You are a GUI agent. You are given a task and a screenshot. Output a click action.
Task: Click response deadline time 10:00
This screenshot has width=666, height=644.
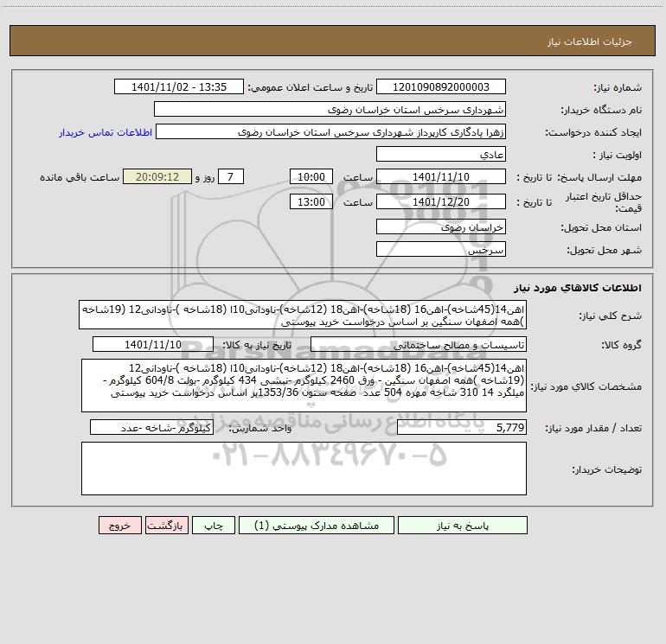click(311, 176)
